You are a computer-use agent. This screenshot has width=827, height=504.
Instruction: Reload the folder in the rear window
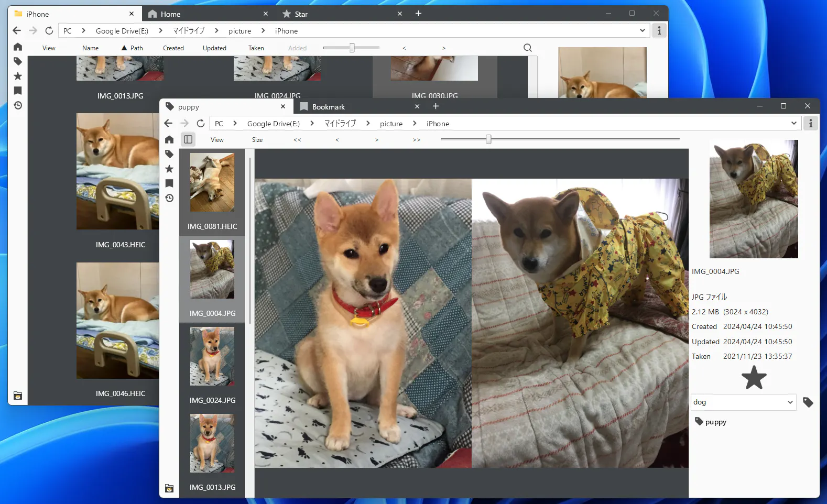pos(49,30)
